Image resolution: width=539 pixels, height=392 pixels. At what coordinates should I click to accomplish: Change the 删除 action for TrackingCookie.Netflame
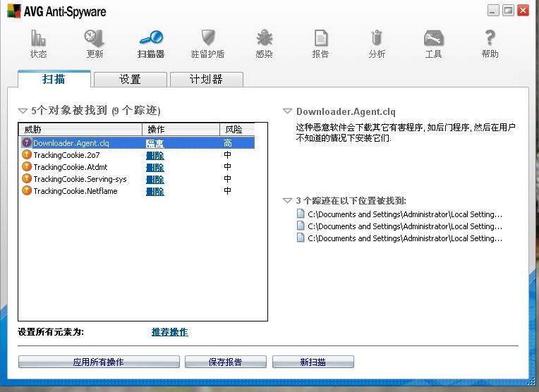(x=155, y=191)
